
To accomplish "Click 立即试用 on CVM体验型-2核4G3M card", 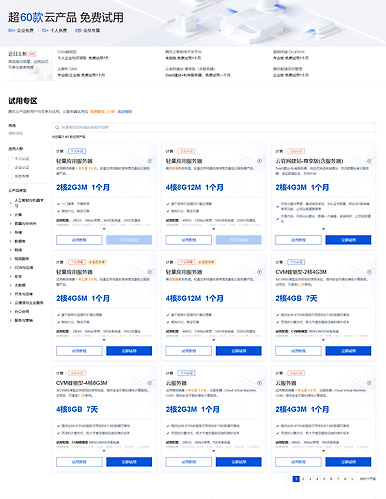I will tap(348, 351).
